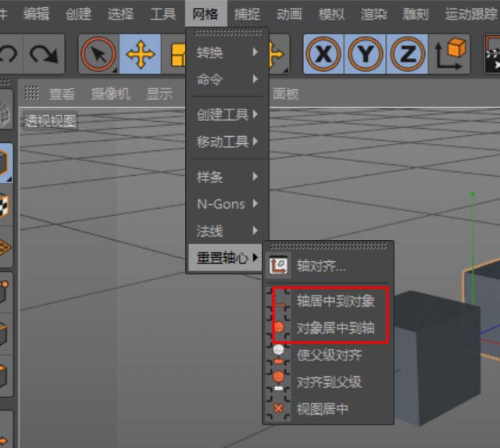The image size is (500, 448).
Task: Open the 渲染 menu
Action: (x=374, y=14)
